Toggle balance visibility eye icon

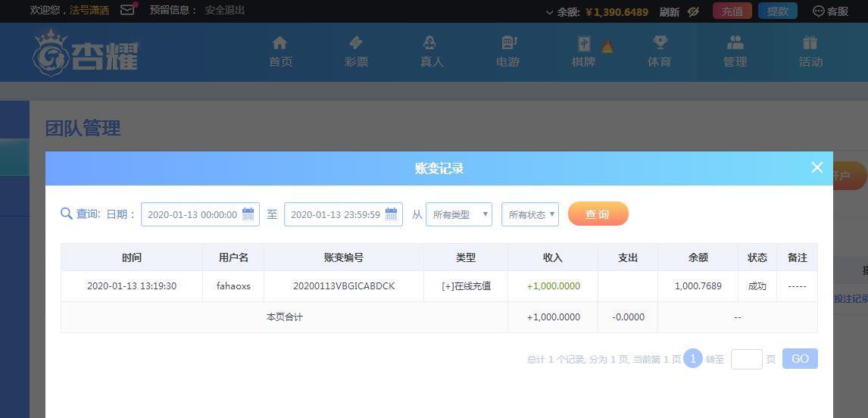[693, 11]
